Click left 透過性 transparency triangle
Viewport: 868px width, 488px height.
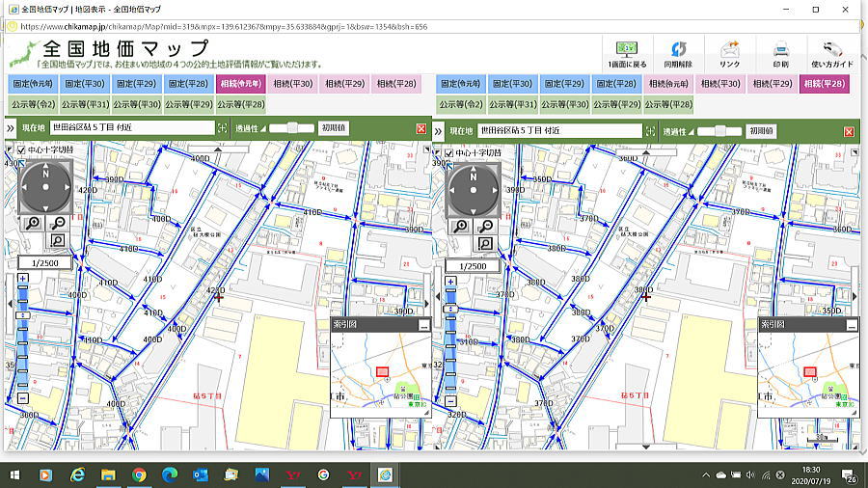263,128
